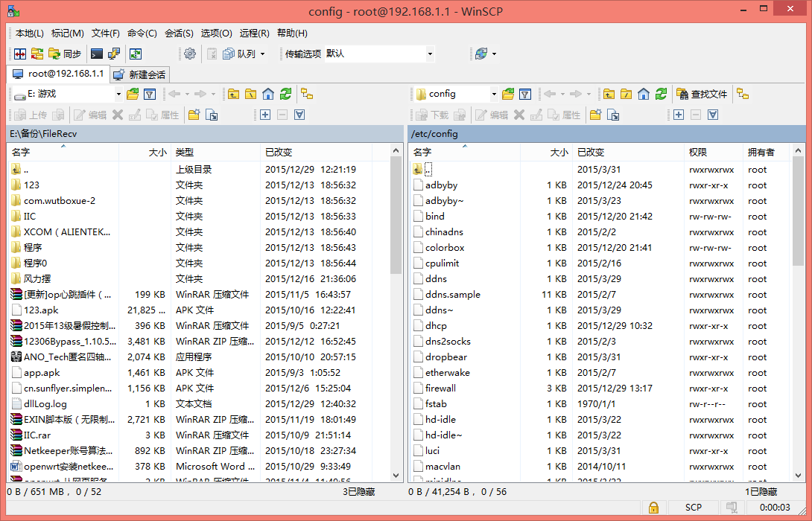812x521 pixels.
Task: Toggle the local panel file filter icon
Action: coord(150,95)
